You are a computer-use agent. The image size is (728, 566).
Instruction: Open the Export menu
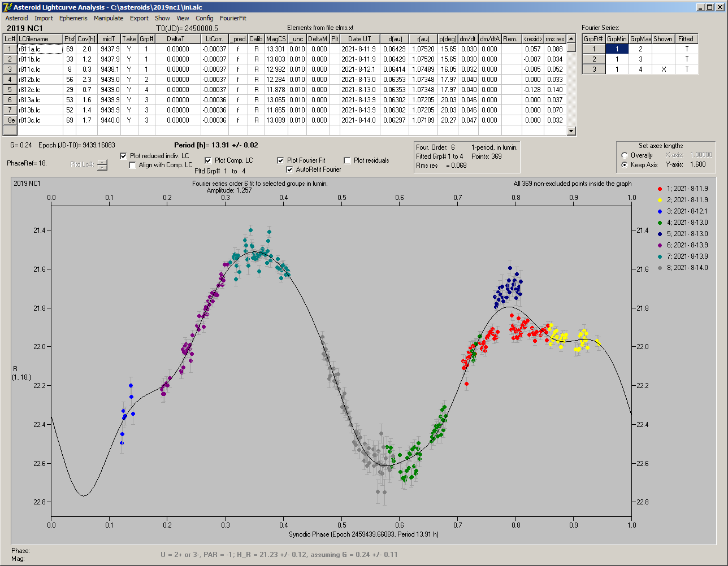pos(139,18)
